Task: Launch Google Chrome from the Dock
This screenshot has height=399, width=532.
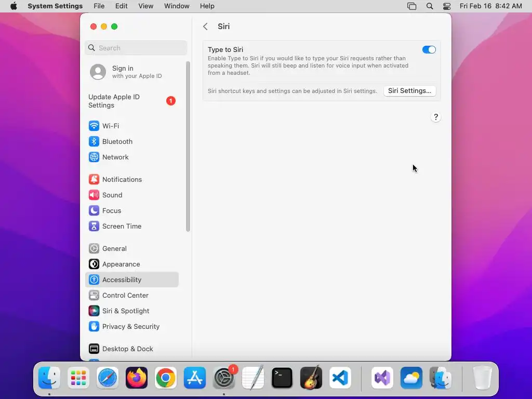Action: 166,378
